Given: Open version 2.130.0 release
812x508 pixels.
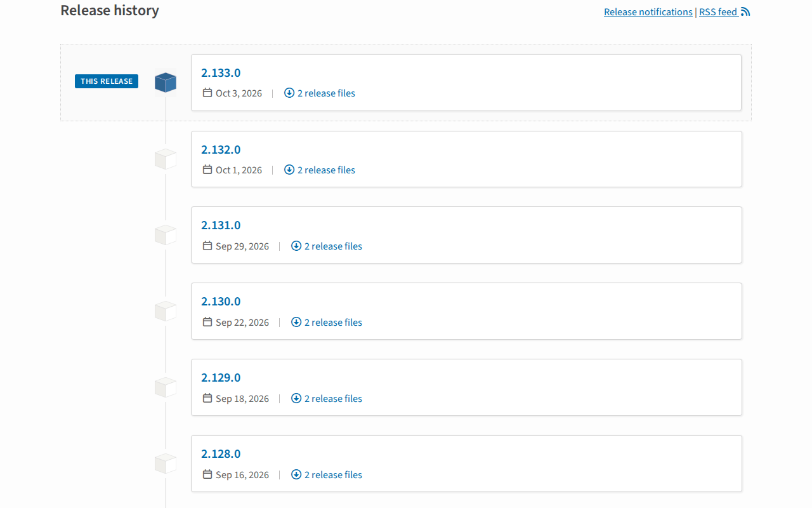Looking at the screenshot, I should (x=221, y=301).
